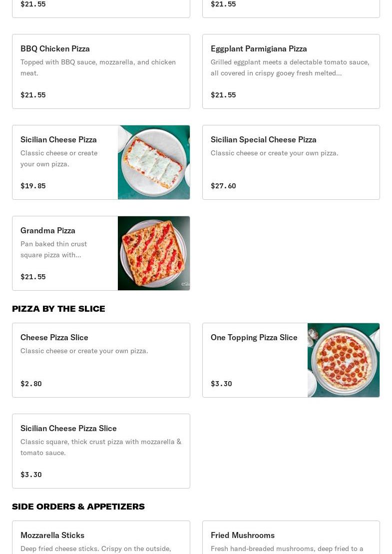392x554 pixels.
Task: Open the Mozzarella Sticks appetizer
Action: tap(101, 538)
